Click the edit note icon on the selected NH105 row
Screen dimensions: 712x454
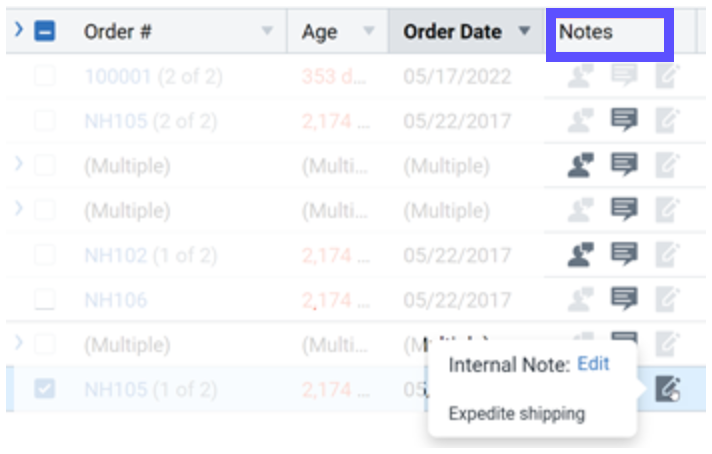click(667, 389)
